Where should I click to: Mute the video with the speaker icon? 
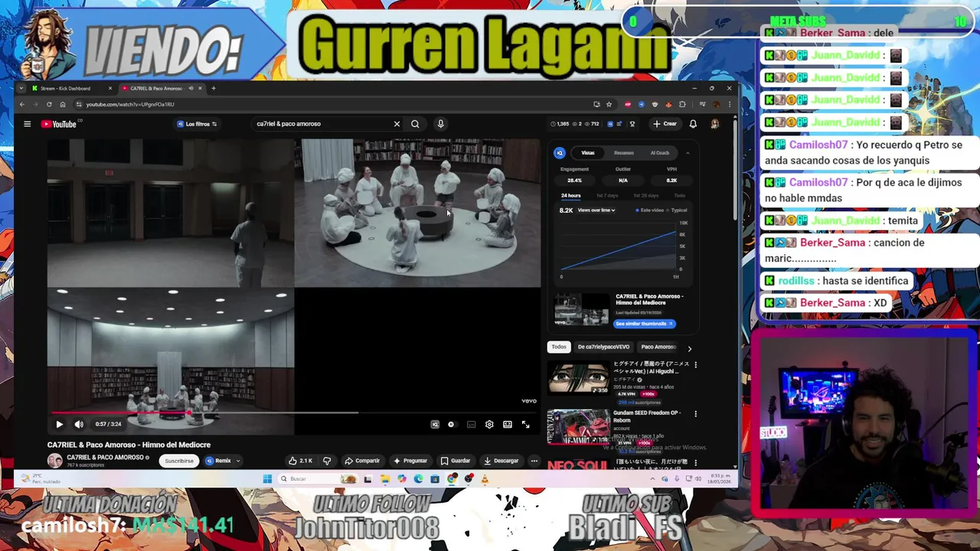(x=79, y=424)
